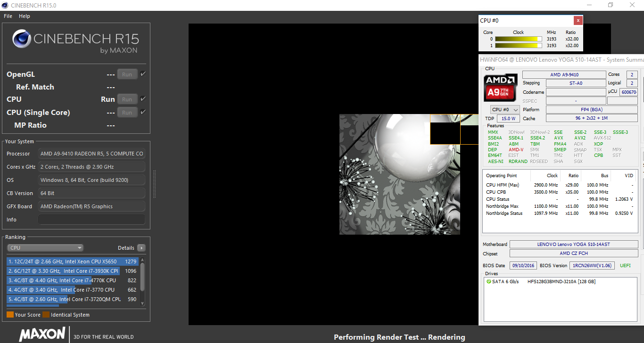Open the Help menu

(25, 16)
